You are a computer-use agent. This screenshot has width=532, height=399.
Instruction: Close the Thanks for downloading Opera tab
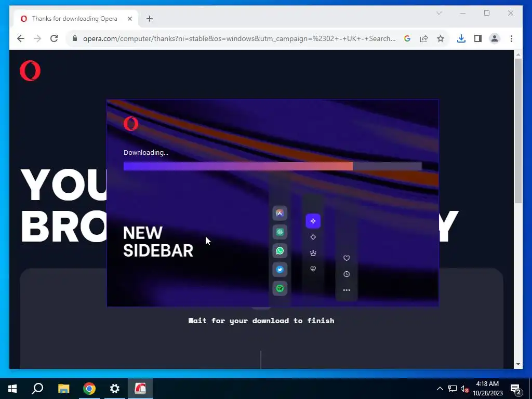[129, 19]
